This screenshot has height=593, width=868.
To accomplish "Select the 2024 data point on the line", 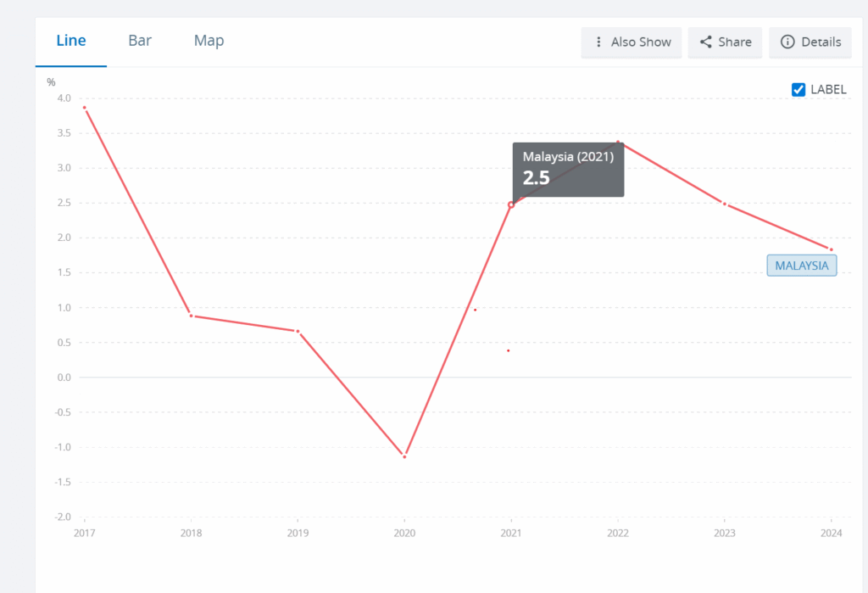I will pos(831,249).
